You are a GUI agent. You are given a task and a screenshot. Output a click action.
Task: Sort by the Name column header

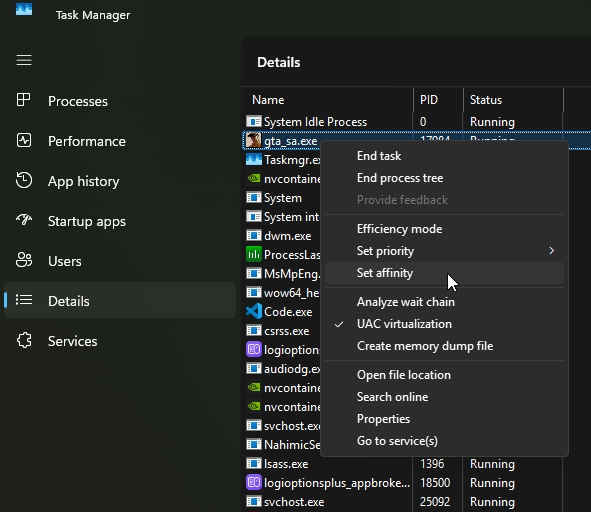click(x=328, y=100)
